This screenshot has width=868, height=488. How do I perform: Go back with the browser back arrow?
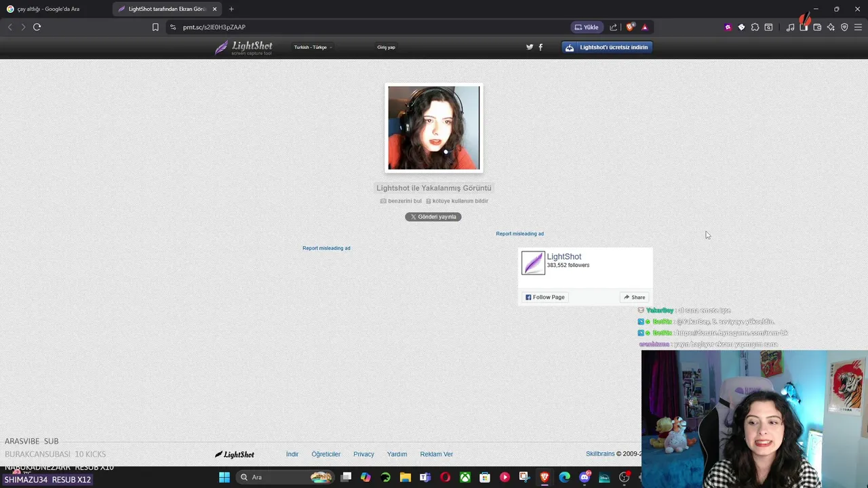coord(9,27)
